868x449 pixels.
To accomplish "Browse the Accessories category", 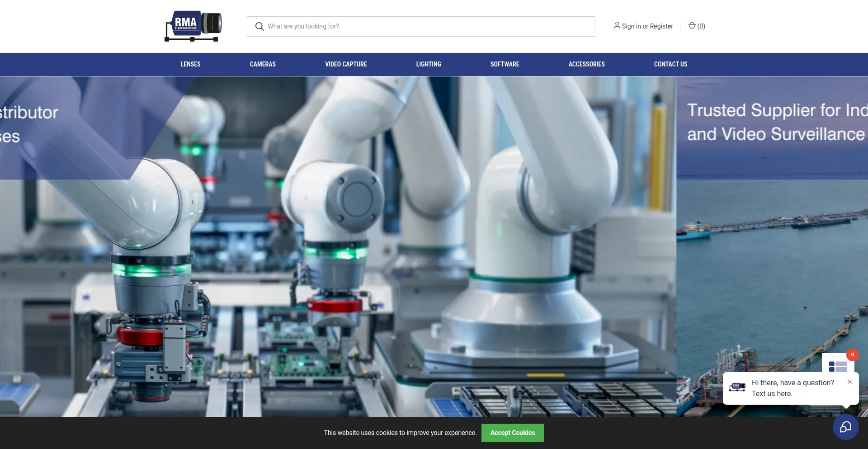I will point(586,64).
